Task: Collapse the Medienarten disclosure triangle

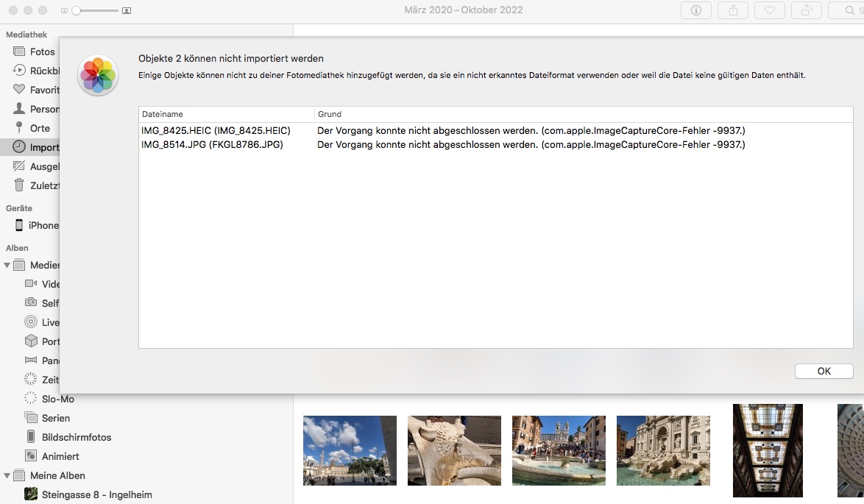Action: coord(8,265)
